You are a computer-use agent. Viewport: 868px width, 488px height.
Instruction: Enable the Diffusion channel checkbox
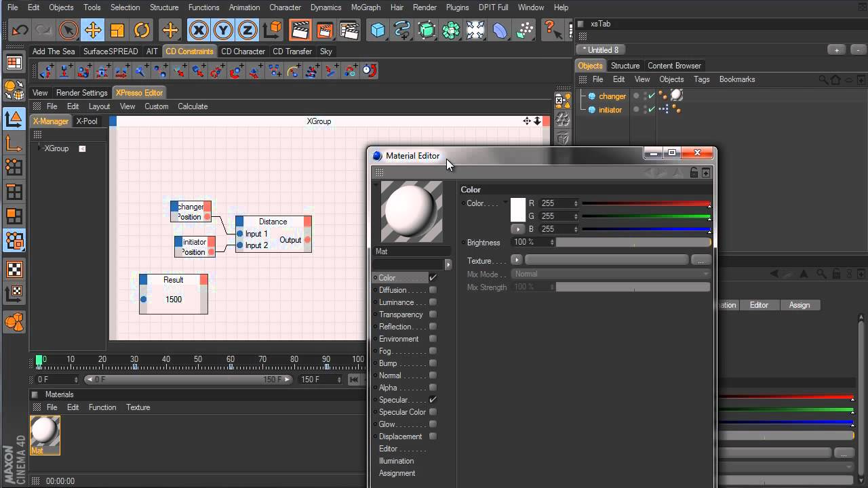(x=433, y=290)
